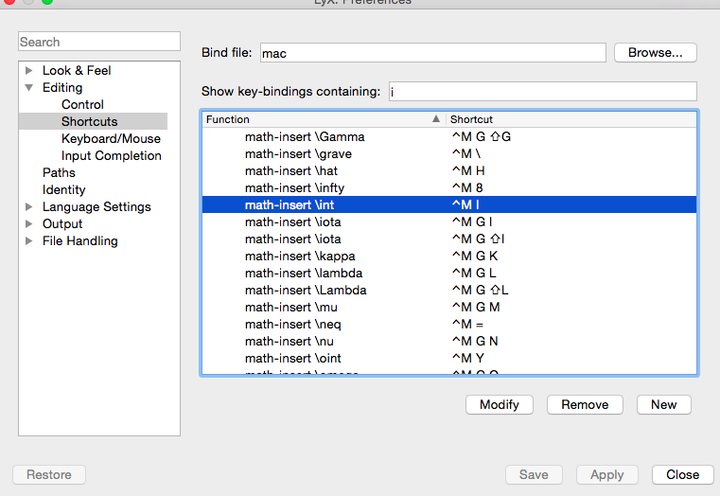Viewport: 720px width, 496px height.
Task: Expand the Language Settings node
Action: click(29, 207)
